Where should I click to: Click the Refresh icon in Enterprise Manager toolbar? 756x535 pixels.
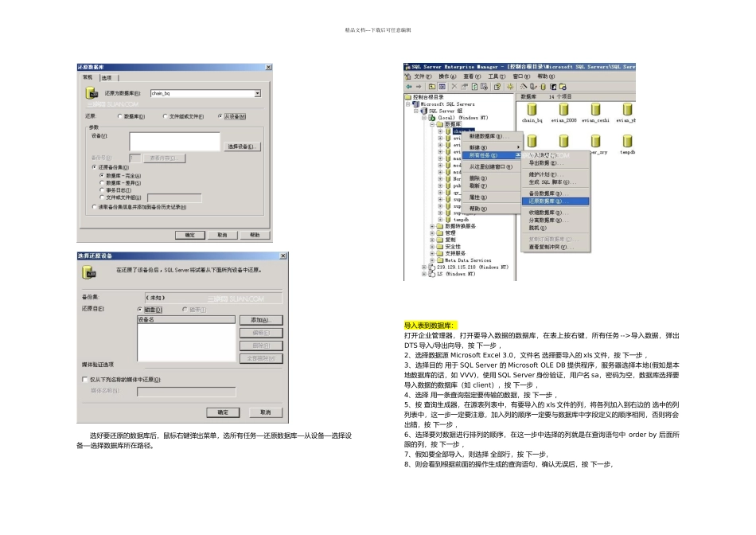click(x=474, y=87)
